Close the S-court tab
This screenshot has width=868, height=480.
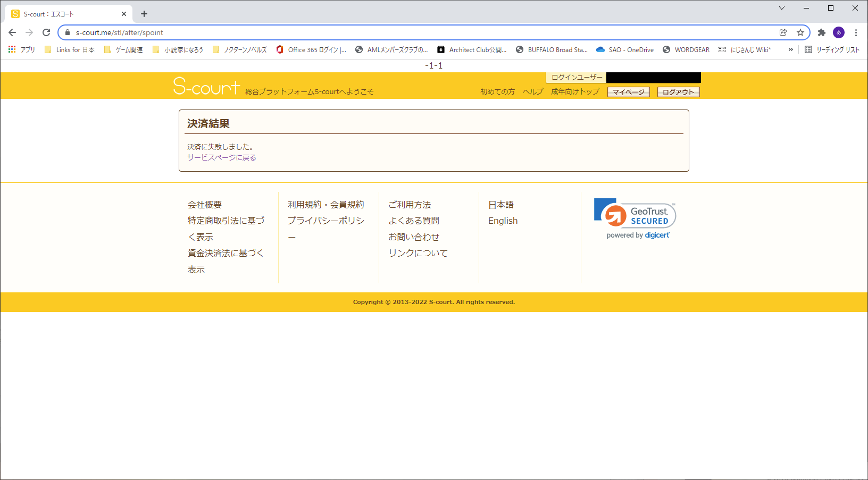point(124,14)
